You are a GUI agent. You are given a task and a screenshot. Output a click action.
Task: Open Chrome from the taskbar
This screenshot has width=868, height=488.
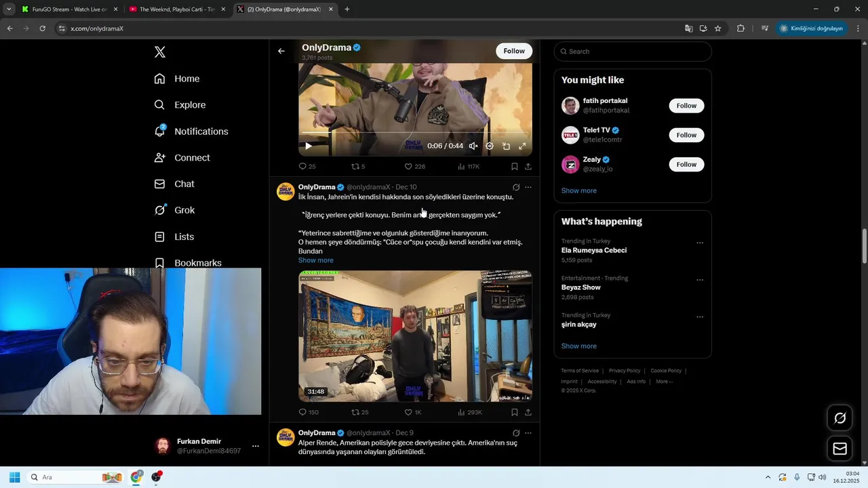point(136,477)
